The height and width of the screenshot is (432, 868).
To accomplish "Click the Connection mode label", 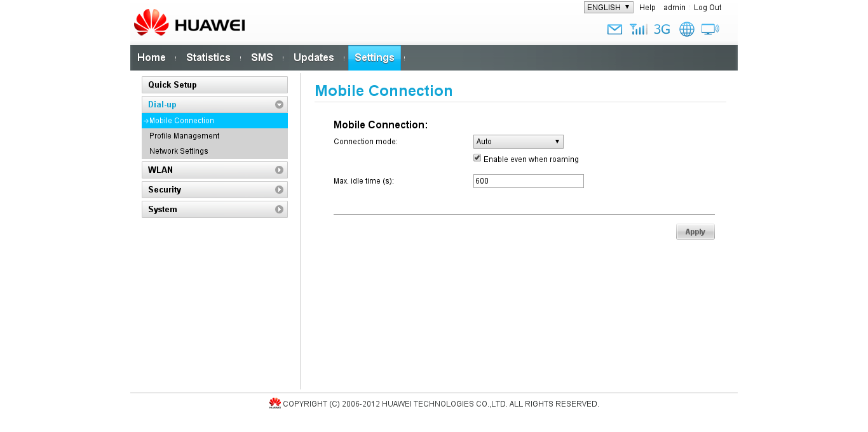I will [365, 142].
